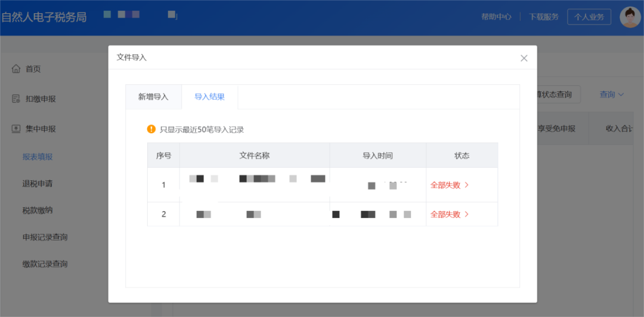Click the orange warning info icon

click(x=151, y=129)
